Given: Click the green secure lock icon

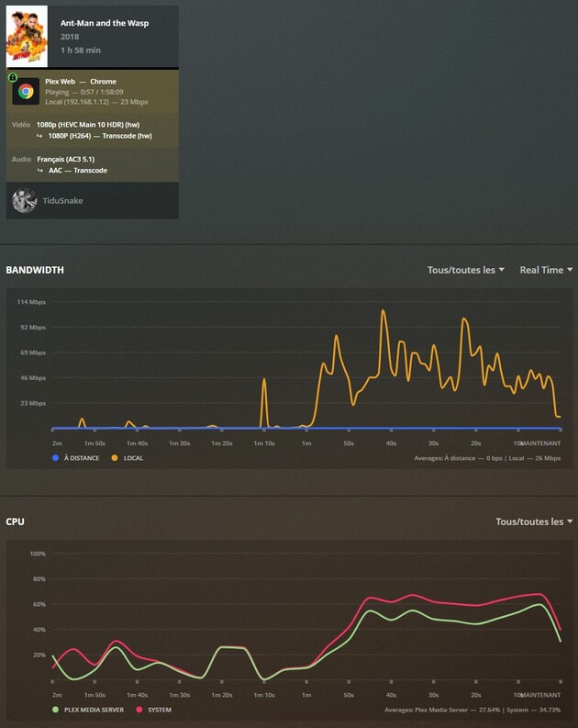Looking at the screenshot, I should pos(13,77).
